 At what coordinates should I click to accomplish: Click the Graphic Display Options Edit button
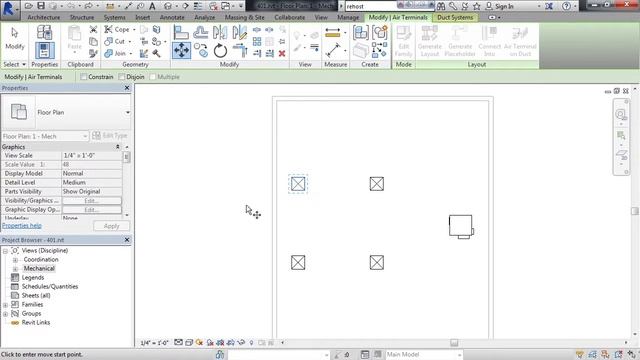click(x=91, y=209)
